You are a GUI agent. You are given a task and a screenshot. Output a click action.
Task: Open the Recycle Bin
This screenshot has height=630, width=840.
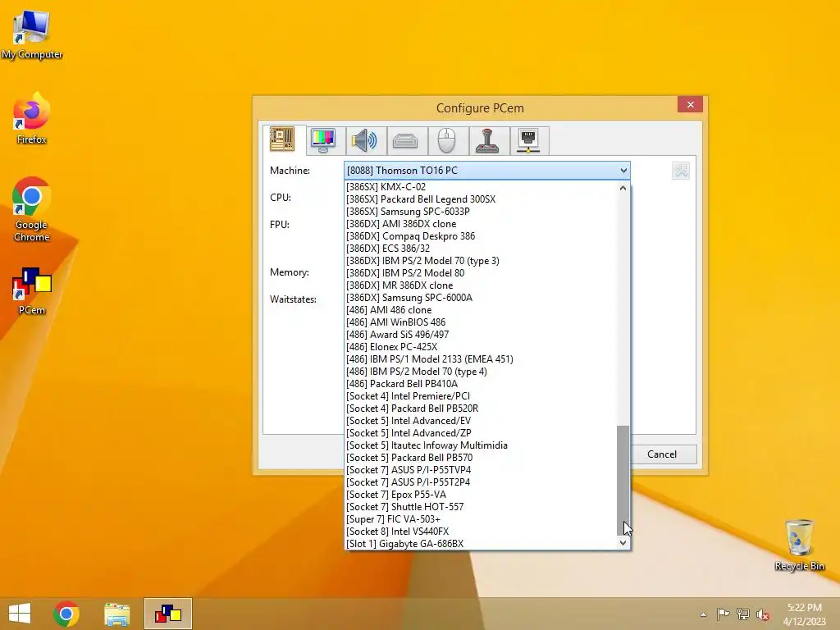(799, 545)
